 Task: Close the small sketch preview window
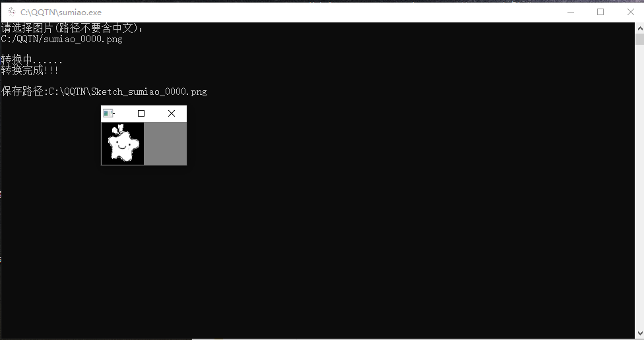tap(172, 113)
